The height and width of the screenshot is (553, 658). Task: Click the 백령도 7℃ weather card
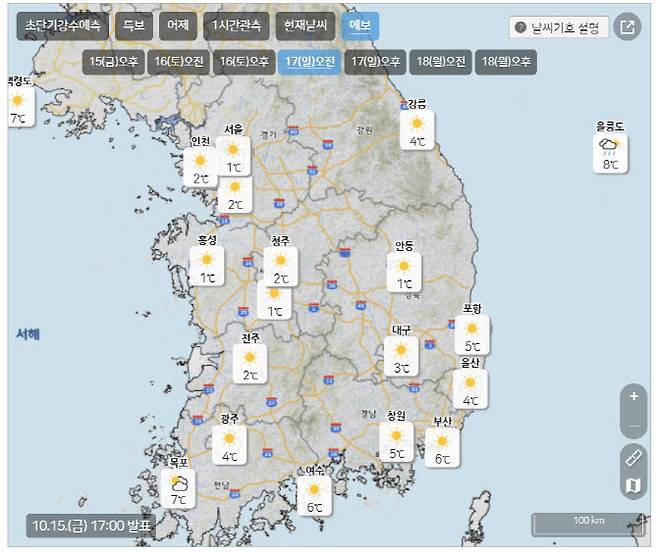point(20,107)
